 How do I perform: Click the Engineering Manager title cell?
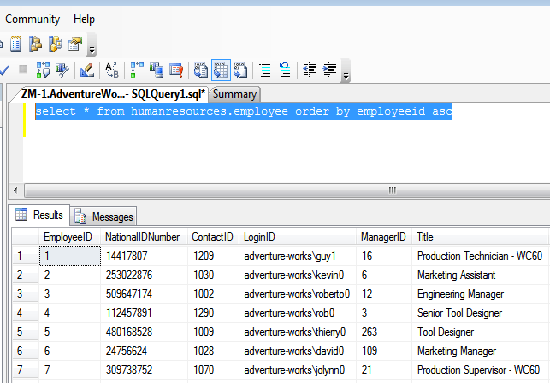(x=481, y=294)
